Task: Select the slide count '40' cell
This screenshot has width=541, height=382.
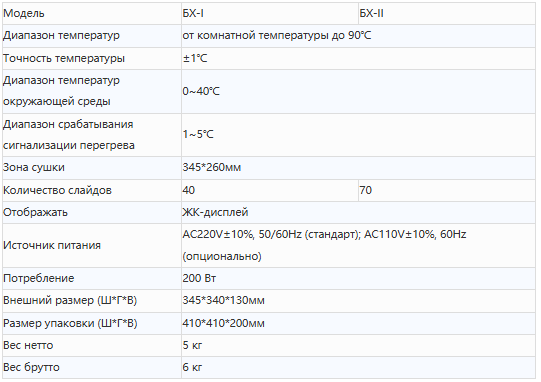Action: point(270,190)
